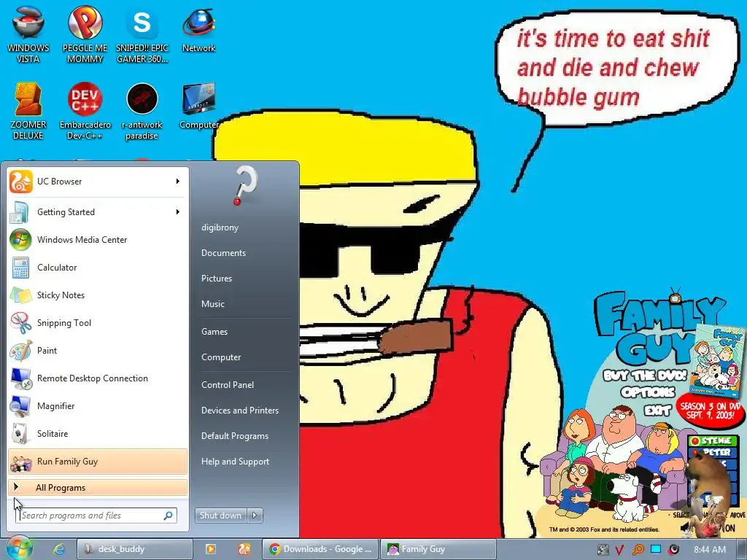This screenshot has height=560, width=747.
Task: Click the Windows Media Center orb icon
Action: [x=20, y=239]
